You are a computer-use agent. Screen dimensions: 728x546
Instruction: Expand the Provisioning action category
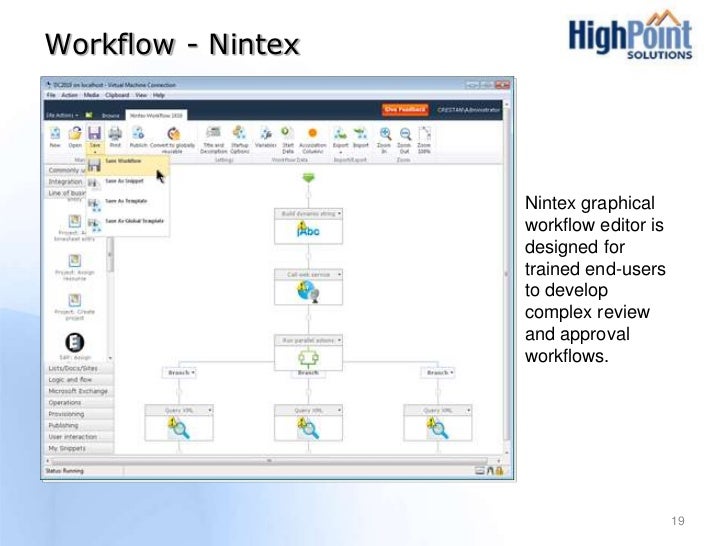click(79, 414)
